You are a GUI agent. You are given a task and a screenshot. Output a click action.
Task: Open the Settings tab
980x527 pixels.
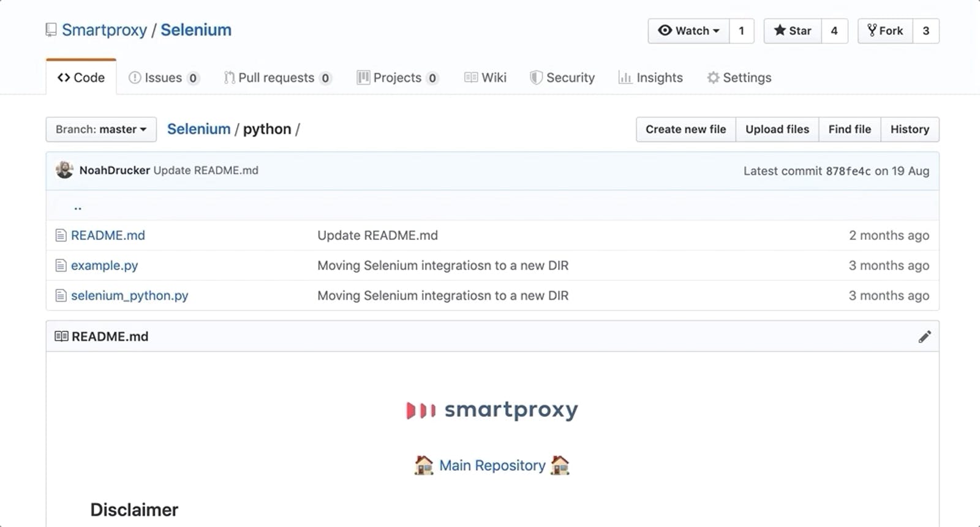point(739,78)
